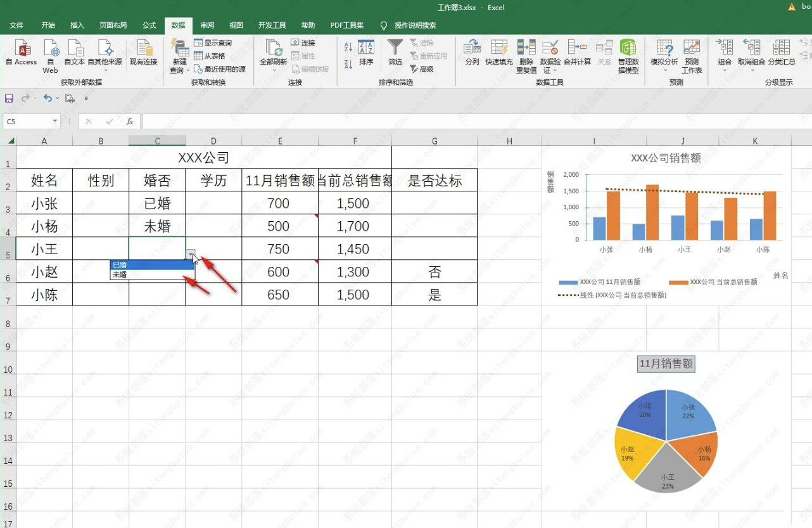Click the 从表格 from table button

210,56
